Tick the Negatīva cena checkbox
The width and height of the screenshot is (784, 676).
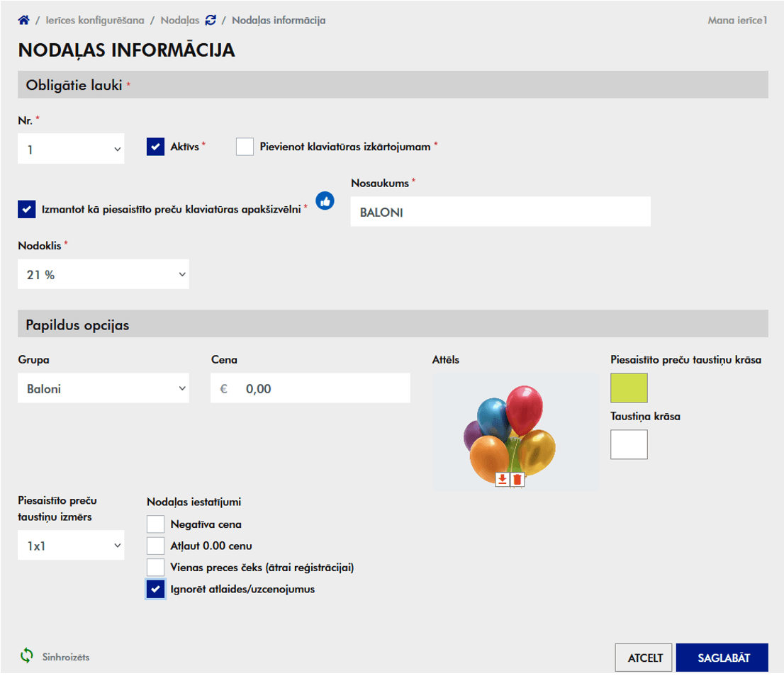(155, 524)
